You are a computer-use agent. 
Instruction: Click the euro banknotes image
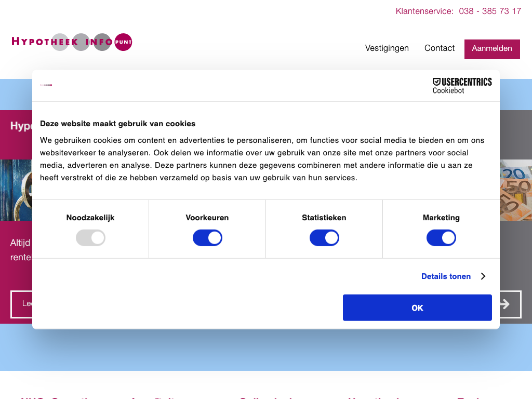click(x=516, y=190)
